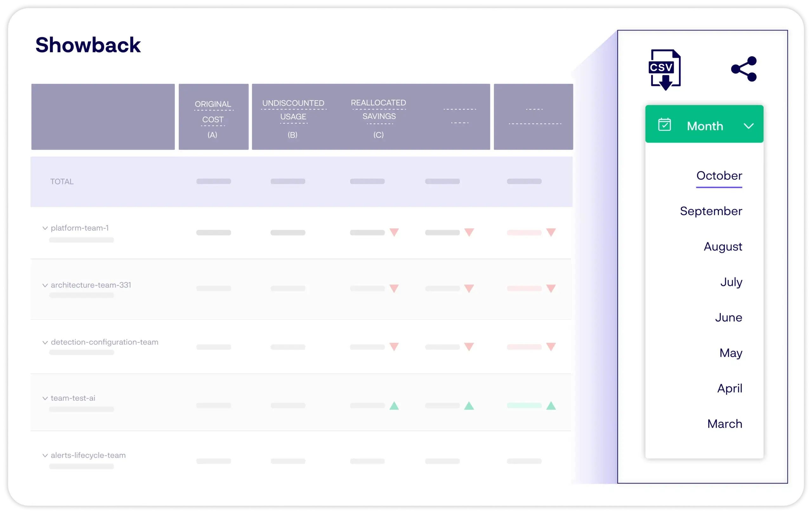Click the Reallocated Savings column header
This screenshot has height=514, width=812.
pos(378,116)
